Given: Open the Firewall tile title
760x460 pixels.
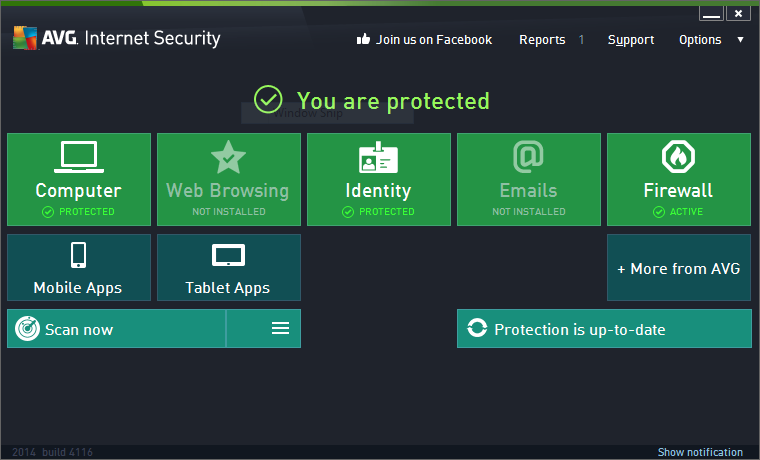Looking at the screenshot, I should tap(678, 190).
